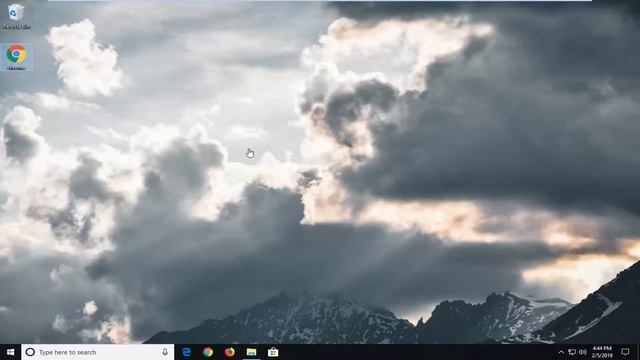Select the Google Chrome desktop shortcut

tap(16, 57)
